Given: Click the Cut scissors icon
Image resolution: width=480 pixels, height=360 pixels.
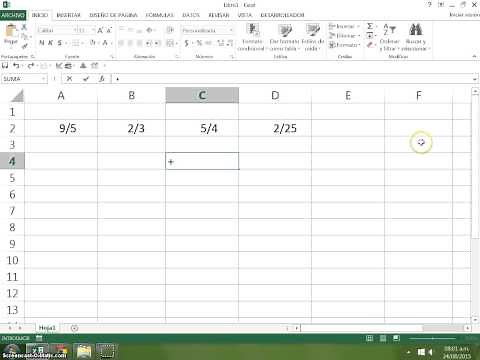Looking at the screenshot, I should click(24, 27).
